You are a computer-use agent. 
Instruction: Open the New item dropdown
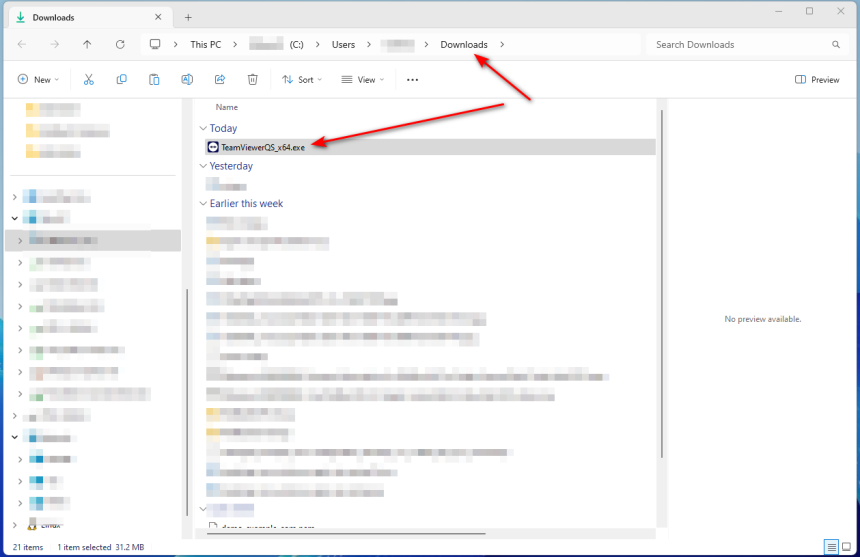click(x=38, y=80)
